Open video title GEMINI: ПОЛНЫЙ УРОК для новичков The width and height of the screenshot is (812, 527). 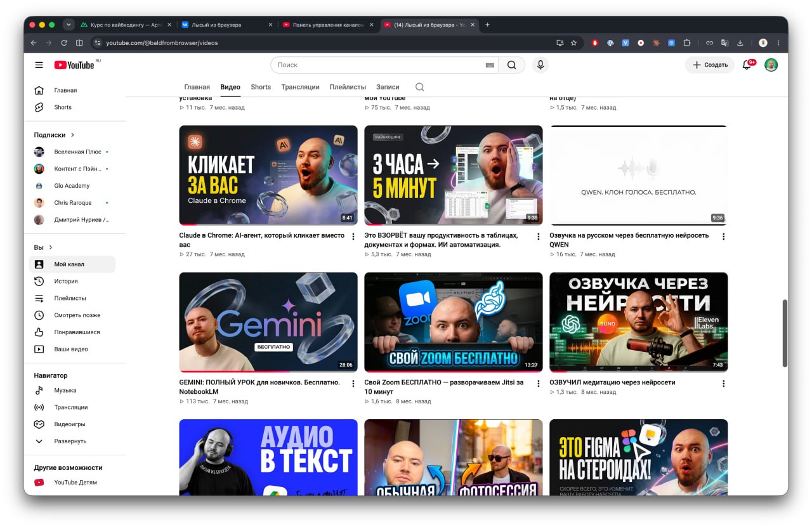pos(259,387)
